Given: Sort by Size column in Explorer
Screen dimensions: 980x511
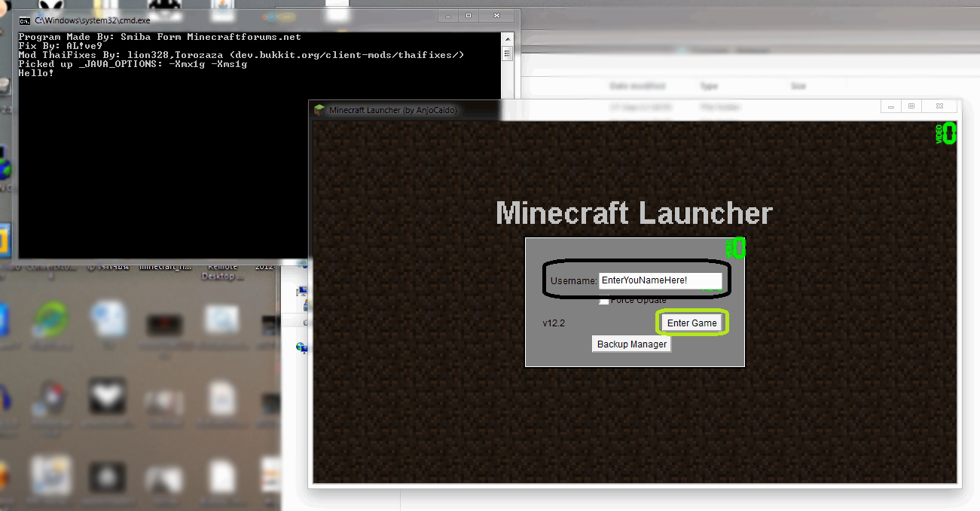Looking at the screenshot, I should pos(798,87).
